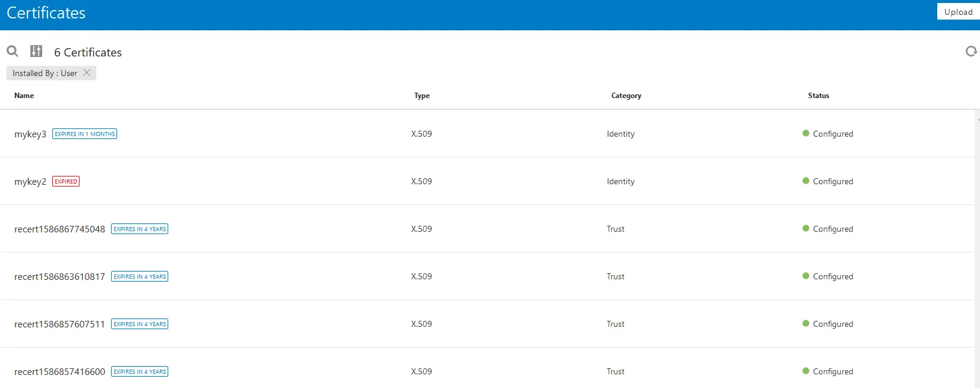Select certificate recert1586863610817
The image size is (980, 388).
(59, 277)
